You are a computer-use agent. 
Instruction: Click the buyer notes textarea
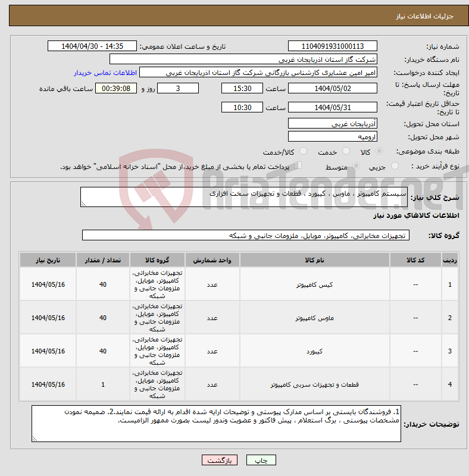click(x=216, y=424)
